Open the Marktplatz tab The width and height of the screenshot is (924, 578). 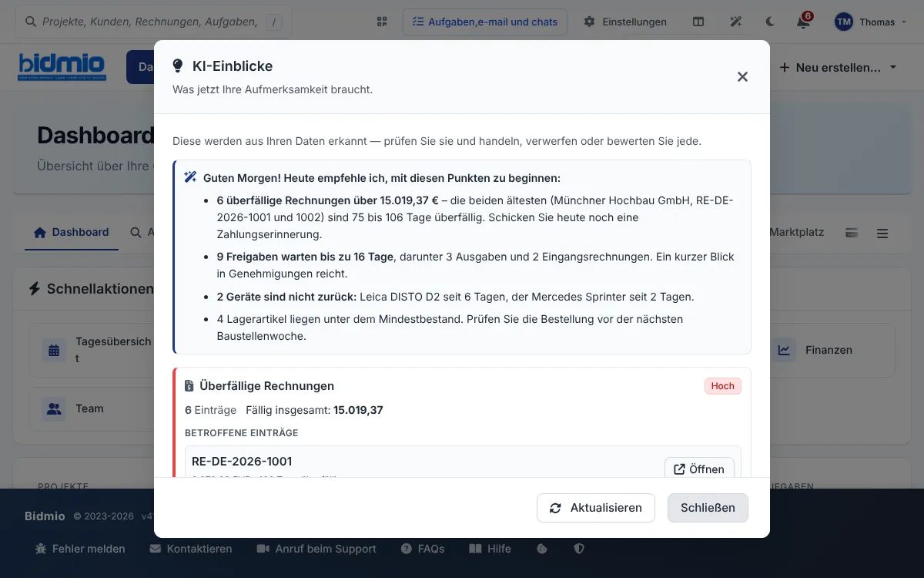[x=797, y=232]
